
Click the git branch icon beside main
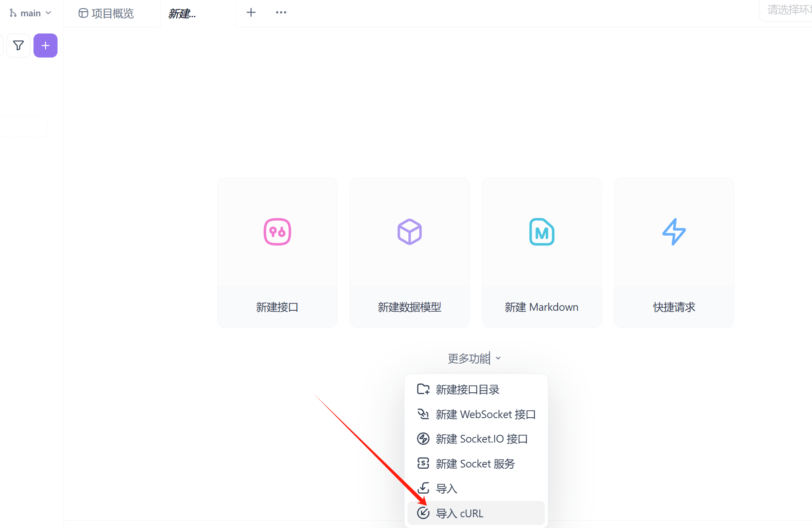pyautogui.click(x=13, y=13)
